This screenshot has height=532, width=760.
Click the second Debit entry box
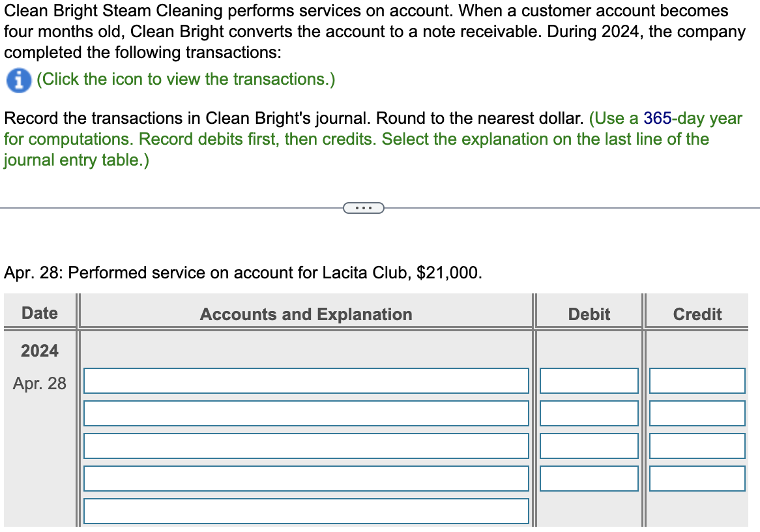[589, 413]
